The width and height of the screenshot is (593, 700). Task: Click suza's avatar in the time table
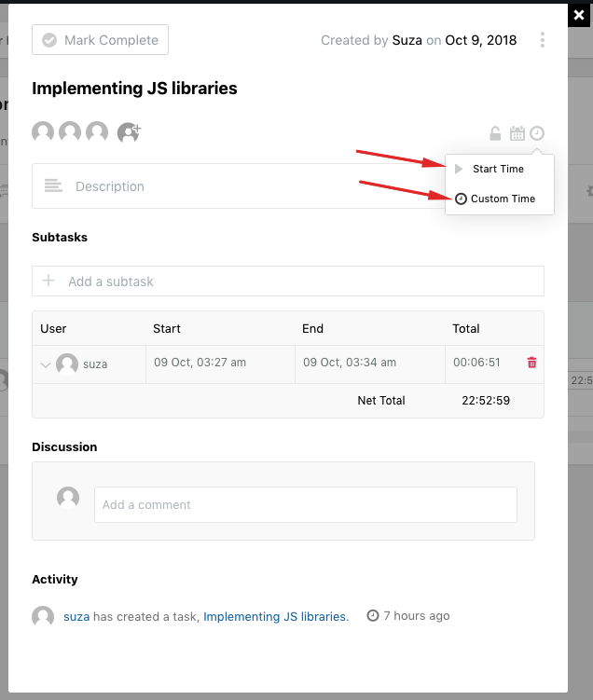(67, 364)
